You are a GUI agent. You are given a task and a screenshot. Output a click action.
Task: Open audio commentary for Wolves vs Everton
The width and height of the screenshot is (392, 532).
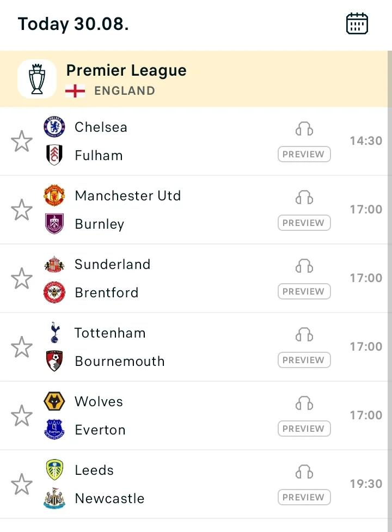pyautogui.click(x=304, y=403)
